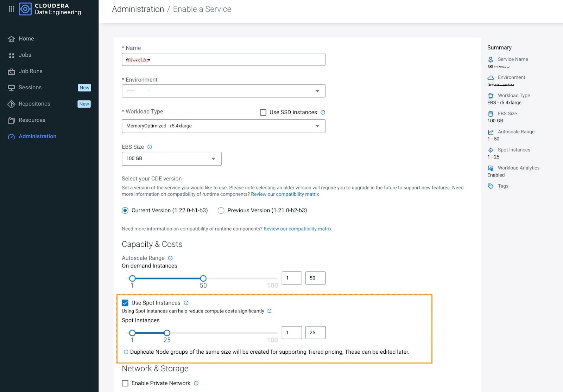
Task: Click the Sessions monitor icon in sidebar
Action: click(11, 88)
